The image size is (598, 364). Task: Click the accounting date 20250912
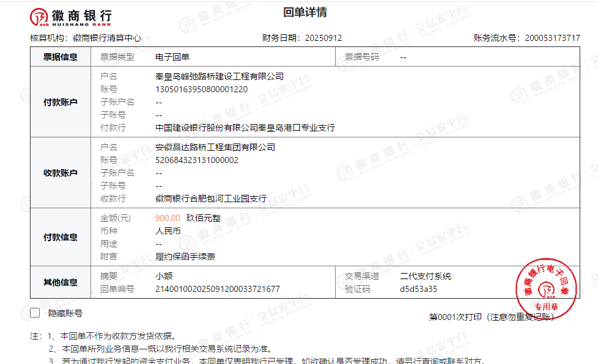(322, 38)
